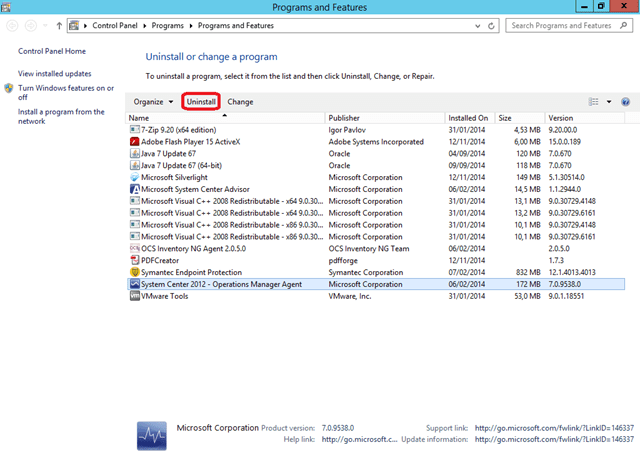Open the recent locations dropdown arrow
Viewport: 640px width, 455px height.
point(45,26)
